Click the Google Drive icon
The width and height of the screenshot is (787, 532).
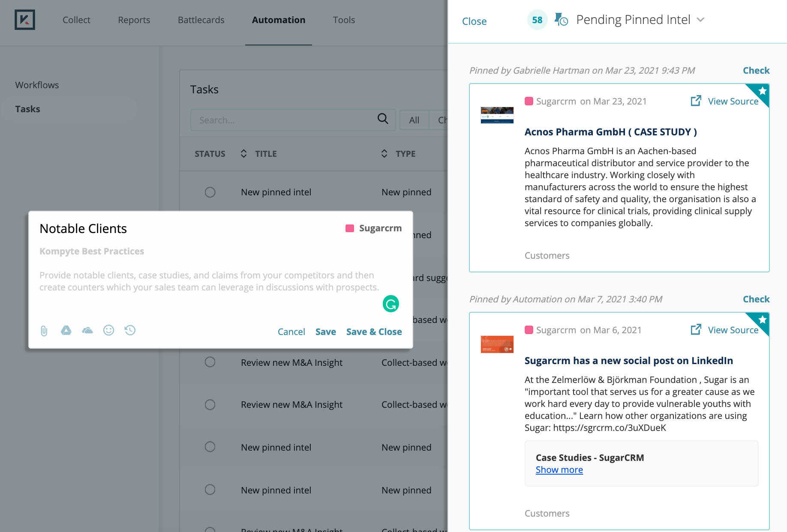click(x=66, y=330)
